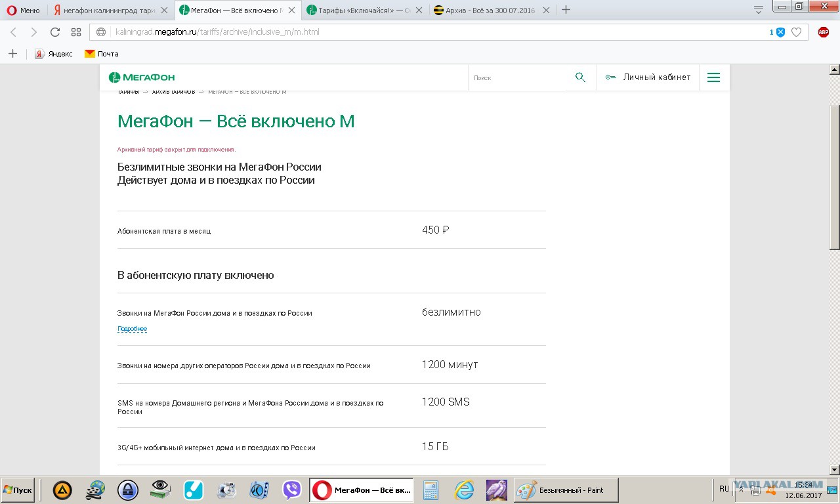This screenshot has width=840, height=504.
Task: Start the site search with the magnifier icon
Action: 580,77
